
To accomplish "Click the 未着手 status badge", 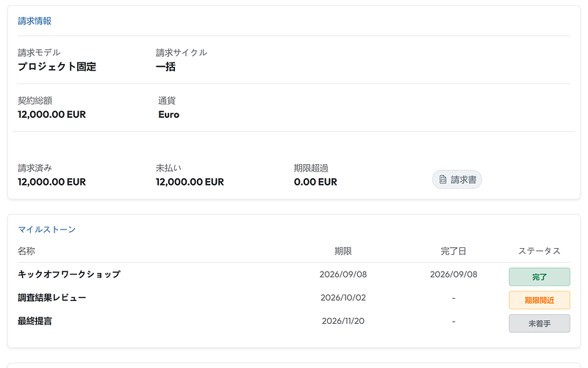I will [x=539, y=323].
